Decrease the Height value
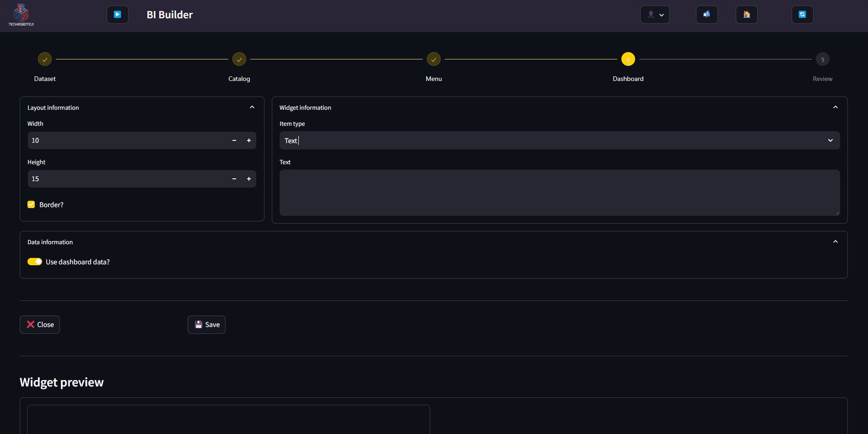 pos(234,179)
